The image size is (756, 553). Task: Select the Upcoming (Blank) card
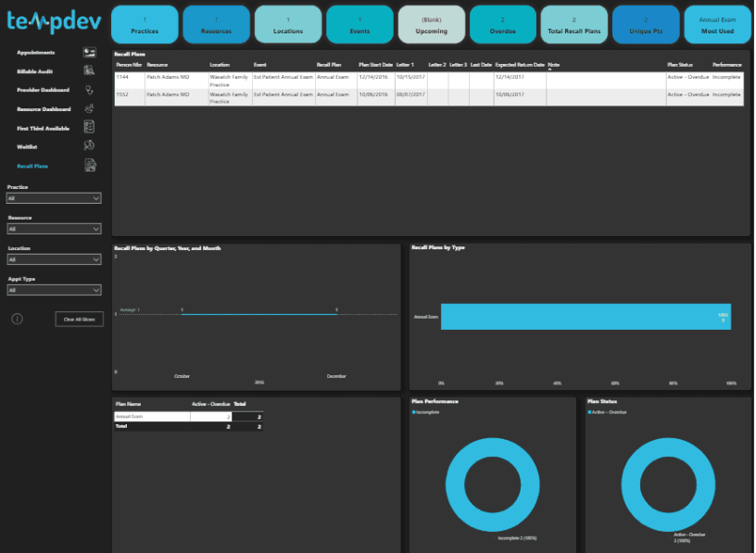431,25
